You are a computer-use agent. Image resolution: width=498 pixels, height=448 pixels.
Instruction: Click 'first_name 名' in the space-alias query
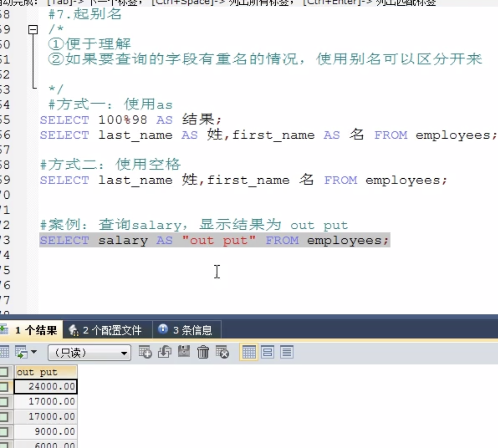[x=260, y=180]
